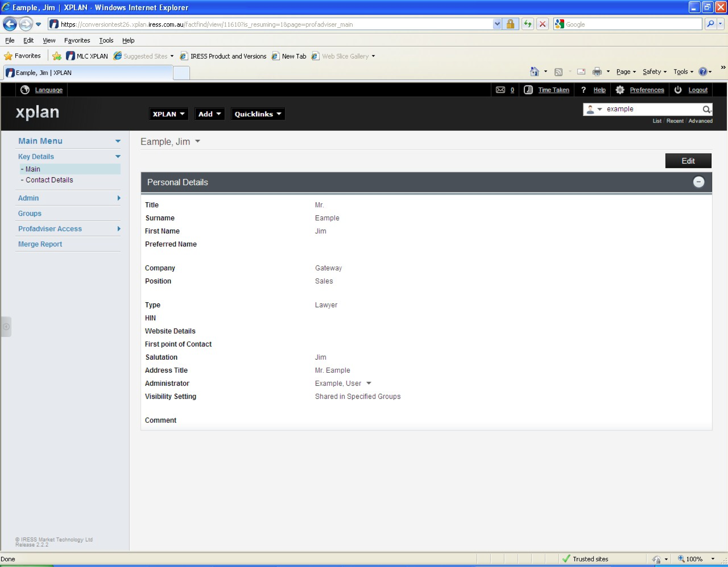Click the browser Home icon

coord(534,72)
